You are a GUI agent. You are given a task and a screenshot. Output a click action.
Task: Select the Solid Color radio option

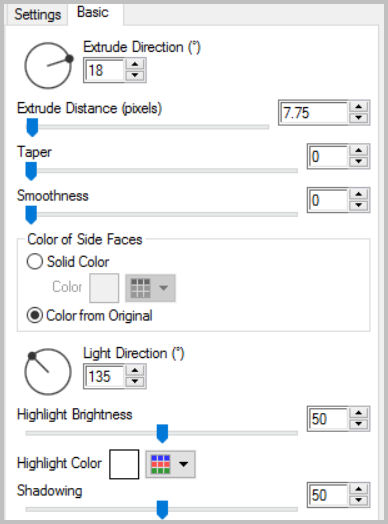[x=35, y=261]
